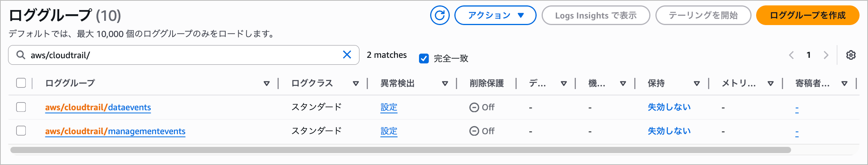Click the ロググループを作成 button
The image size is (868, 165).
pyautogui.click(x=807, y=15)
